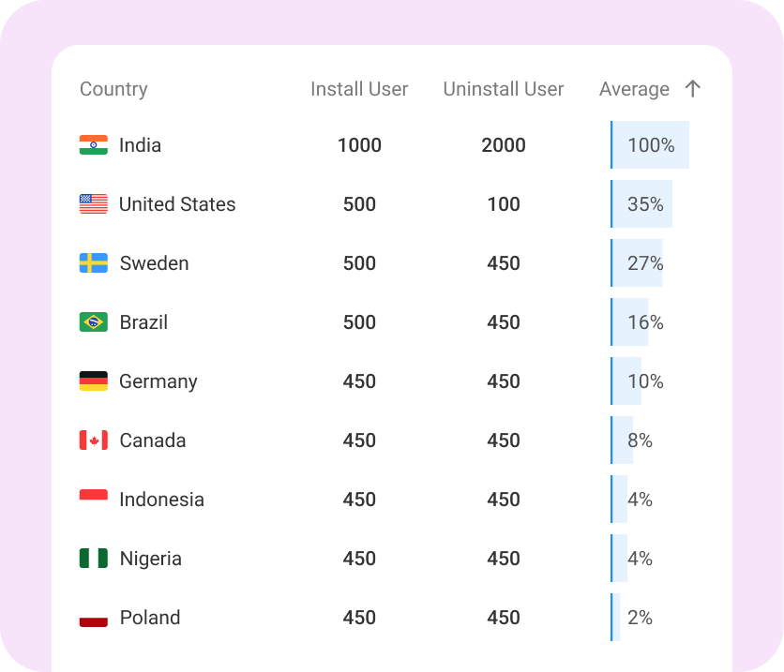Click the India flag icon
784x672 pixels.
pyautogui.click(x=94, y=145)
